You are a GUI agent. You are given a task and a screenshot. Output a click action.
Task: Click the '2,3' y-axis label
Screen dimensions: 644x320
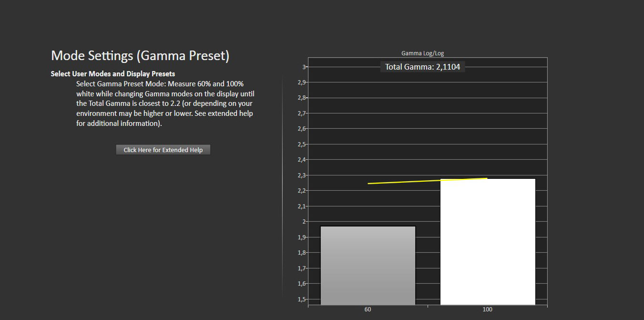301,175
